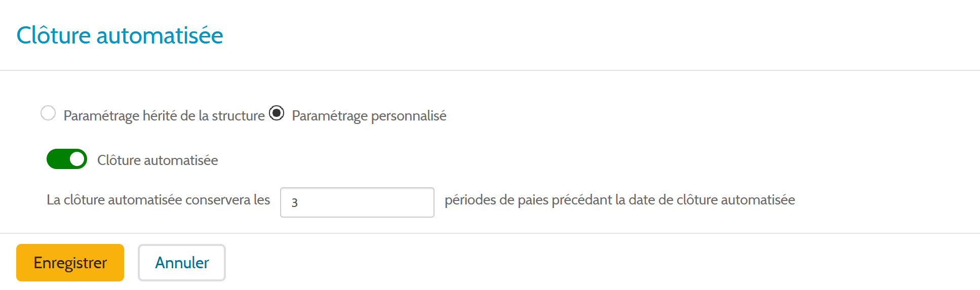Click the black dot of the selected radio
Viewport: 980px width, 290px height.
(x=277, y=112)
